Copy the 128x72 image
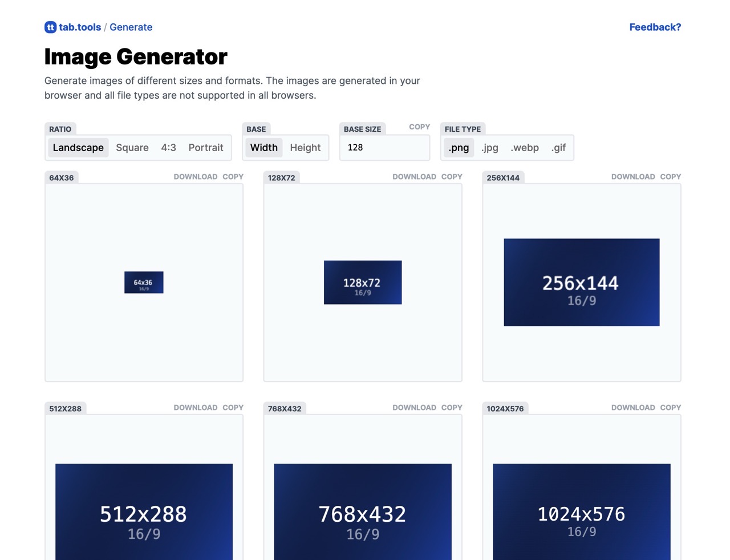The height and width of the screenshot is (560, 730). pyautogui.click(x=452, y=177)
